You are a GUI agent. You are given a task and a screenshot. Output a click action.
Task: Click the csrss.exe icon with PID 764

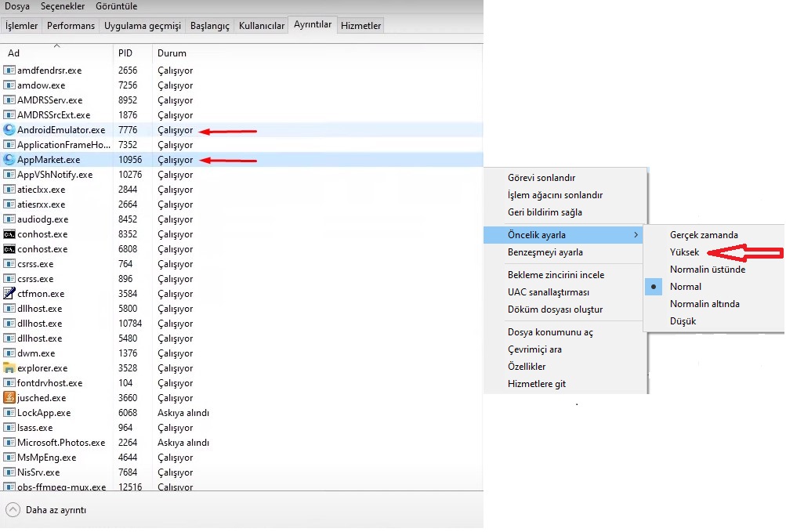pos(9,264)
